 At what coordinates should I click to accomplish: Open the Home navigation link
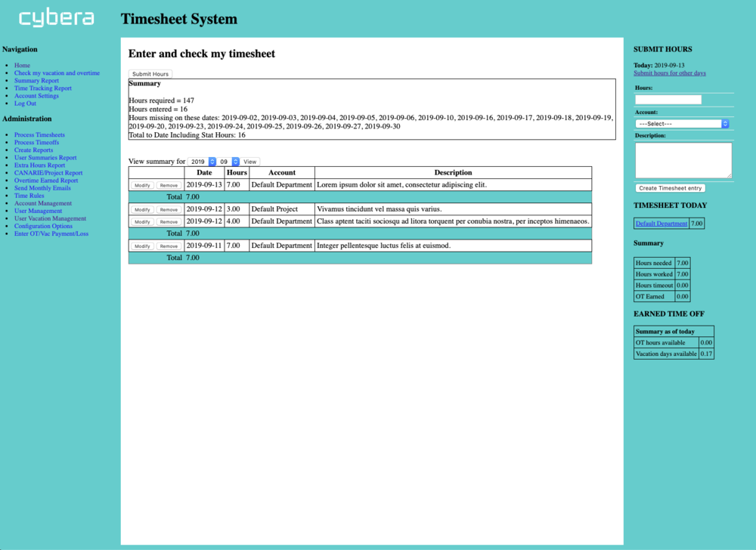pos(22,65)
